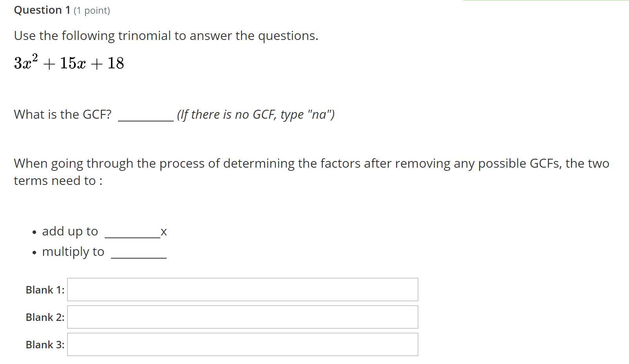Click the Blank 1 answer field
Viewport: 629px width, 364px height.
click(242, 290)
